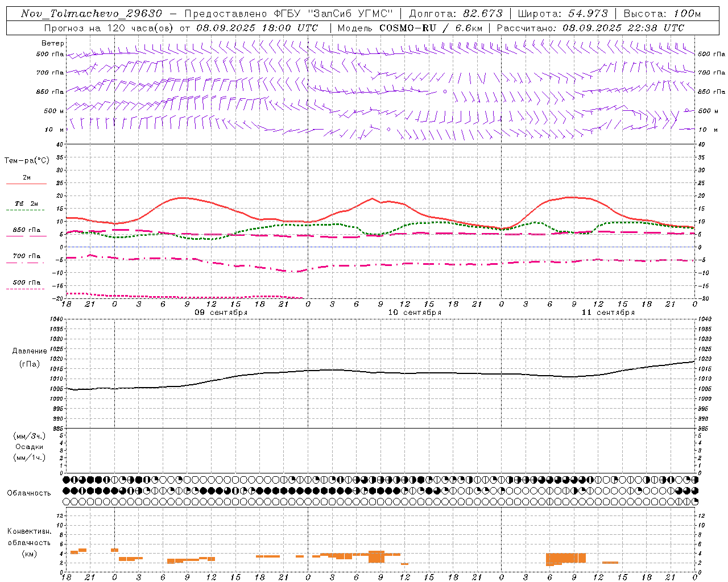The width and height of the screenshot is (728, 582).
Task: Click the station title Nov_Tolmachevo_29630
Action: 92,14
